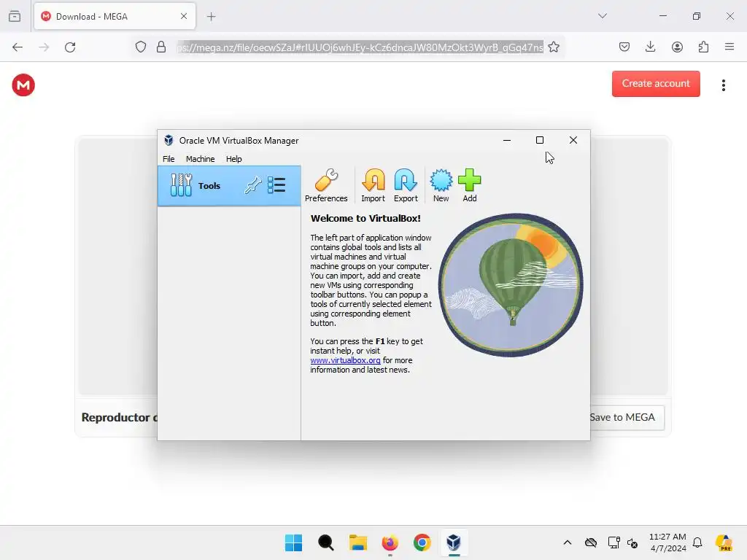Maximize the VirtualBox Manager window

(540, 140)
